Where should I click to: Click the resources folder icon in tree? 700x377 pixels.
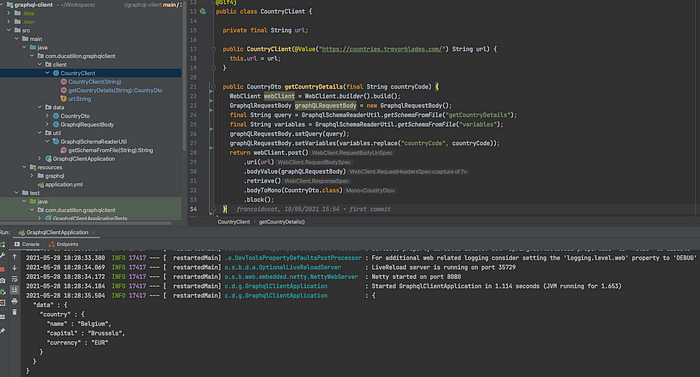(33, 168)
